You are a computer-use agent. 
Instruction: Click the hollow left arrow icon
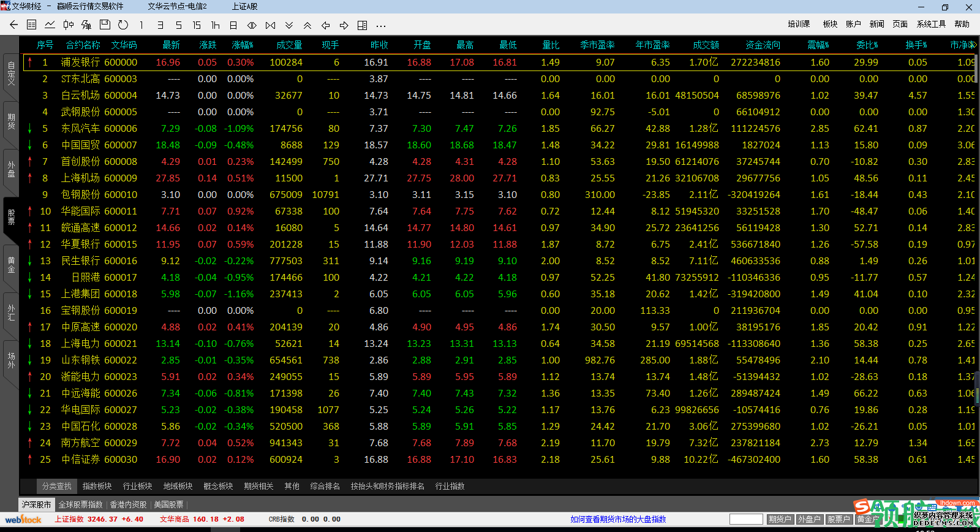pyautogui.click(x=326, y=25)
